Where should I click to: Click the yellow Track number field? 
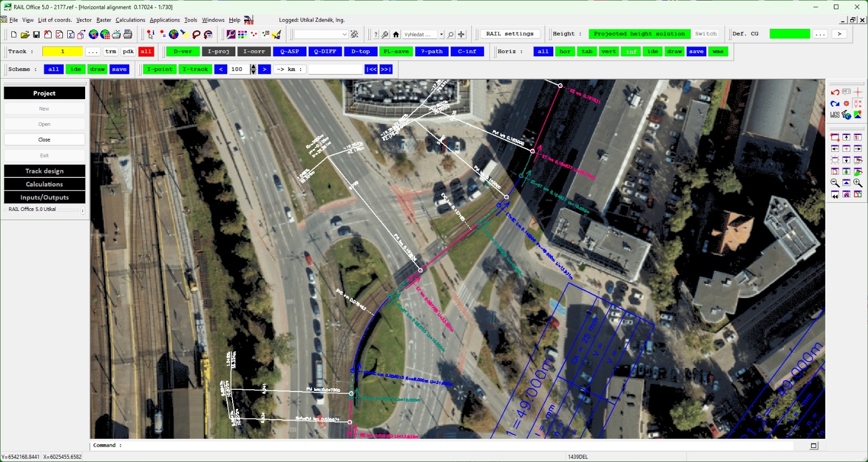point(62,52)
